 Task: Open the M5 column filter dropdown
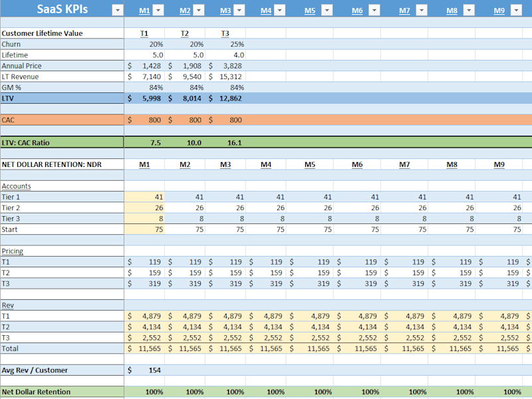(x=327, y=10)
